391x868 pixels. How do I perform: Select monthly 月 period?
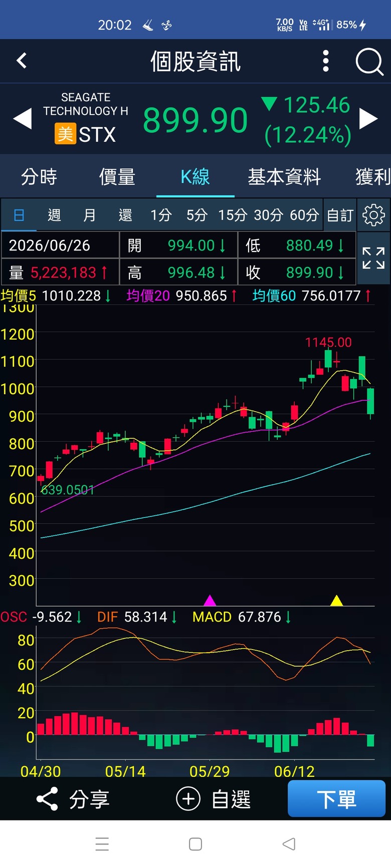tap(90, 215)
